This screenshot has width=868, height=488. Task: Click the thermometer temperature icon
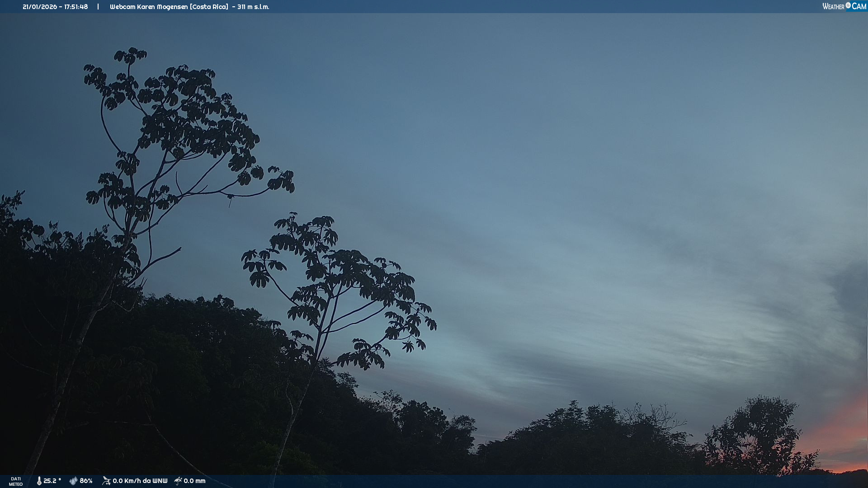click(x=39, y=481)
